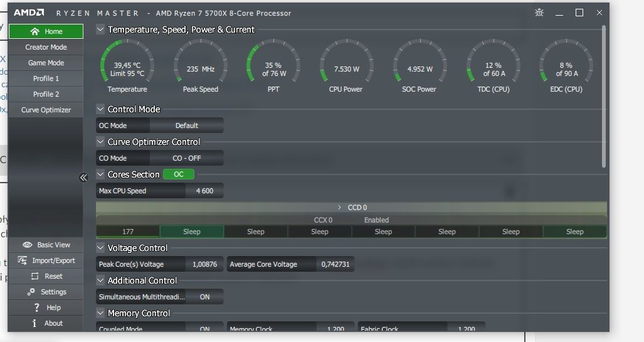Toggle Coupled Mode ON value
Viewport: 644px width, 342px height.
[x=204, y=328]
